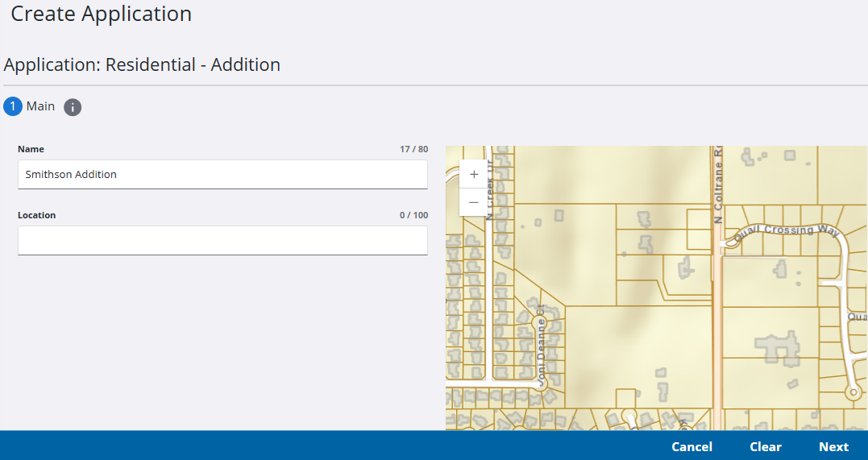This screenshot has width=868, height=460.
Task: Click the Name character counter 17 / 80
Action: [x=413, y=150]
